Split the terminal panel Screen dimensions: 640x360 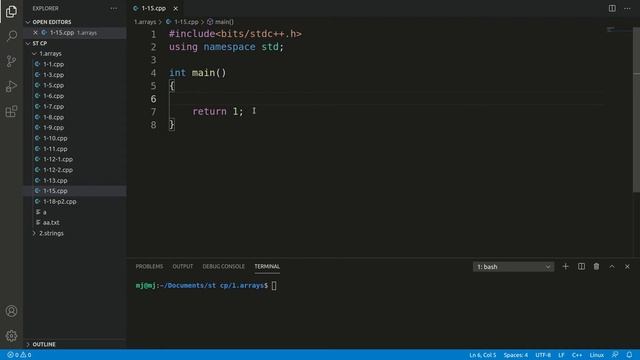tap(581, 267)
